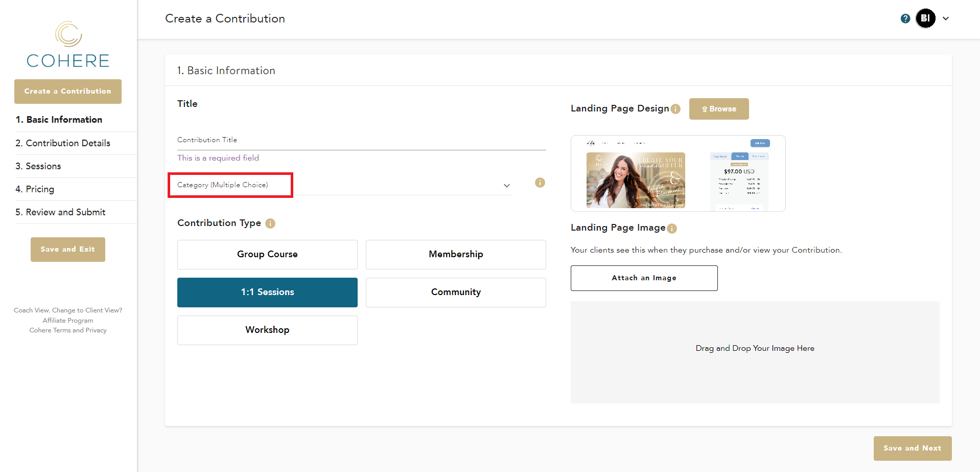Open the help question mark icon

(905, 18)
